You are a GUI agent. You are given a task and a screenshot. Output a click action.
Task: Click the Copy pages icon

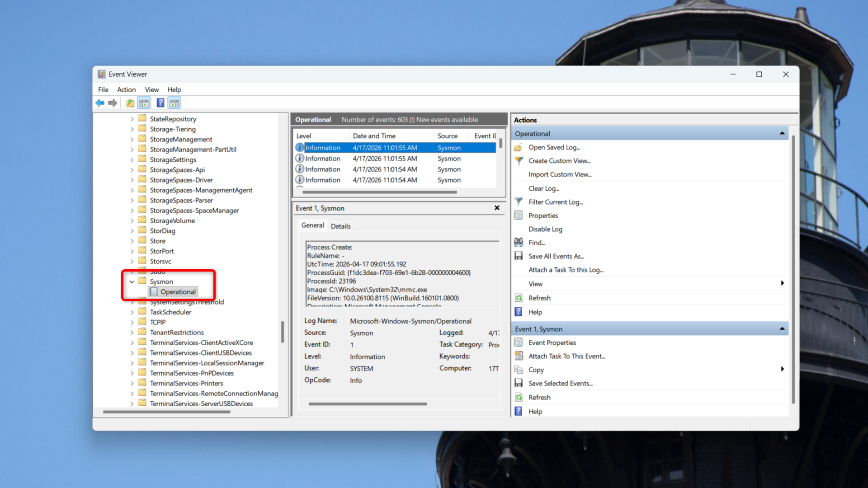519,370
